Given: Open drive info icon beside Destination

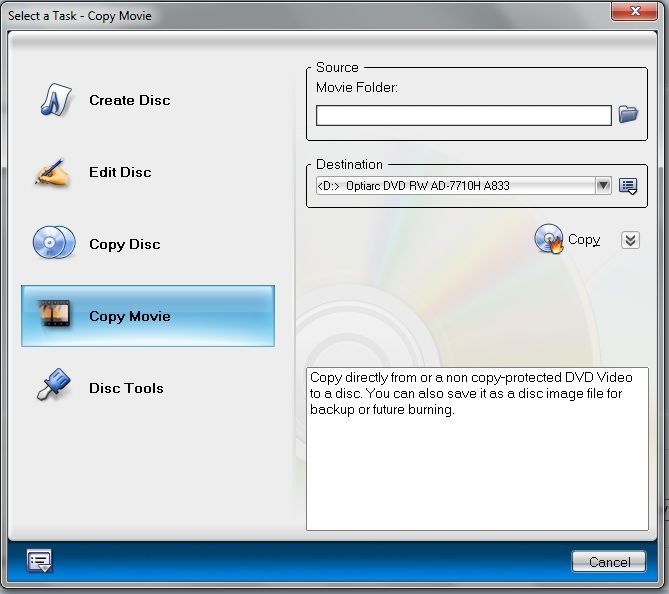Looking at the screenshot, I should 628,186.
